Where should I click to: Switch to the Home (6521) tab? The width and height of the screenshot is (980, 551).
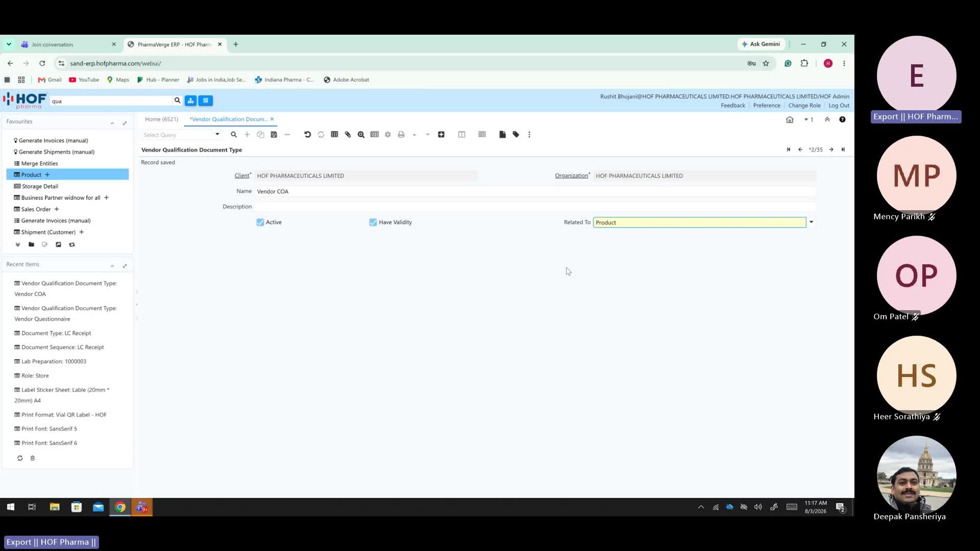[x=161, y=119]
